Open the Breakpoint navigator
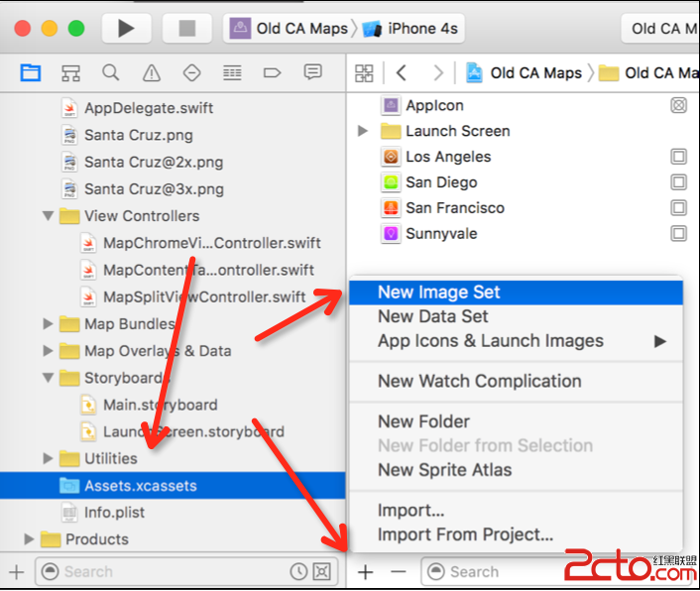Viewport: 700px width, 591px height. coord(273,72)
